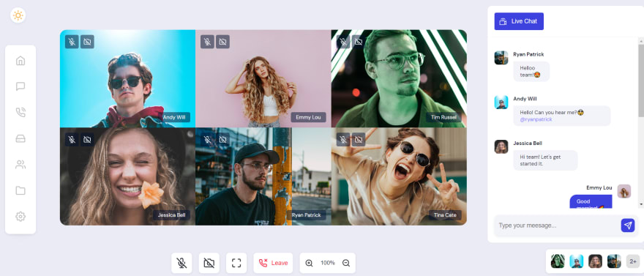Image resolution: width=644 pixels, height=276 pixels.
Task: Click the Ryan Patrick name label on video
Action: (307, 215)
